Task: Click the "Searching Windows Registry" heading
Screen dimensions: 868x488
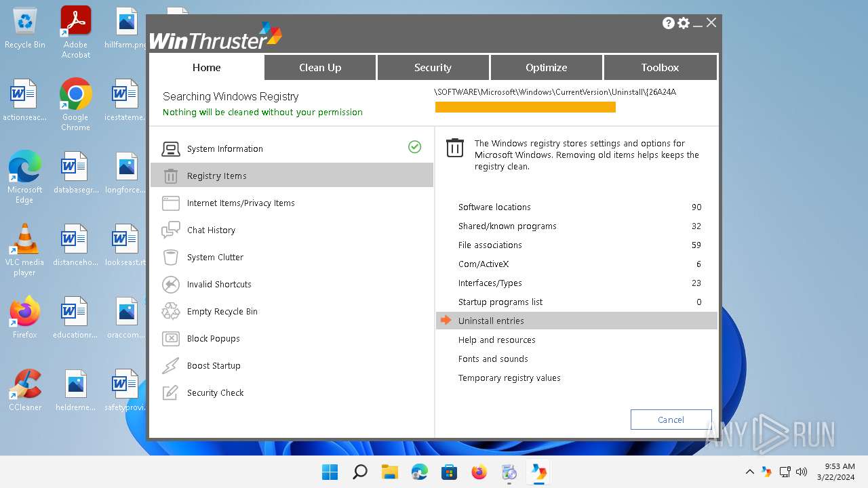Action: tap(231, 96)
